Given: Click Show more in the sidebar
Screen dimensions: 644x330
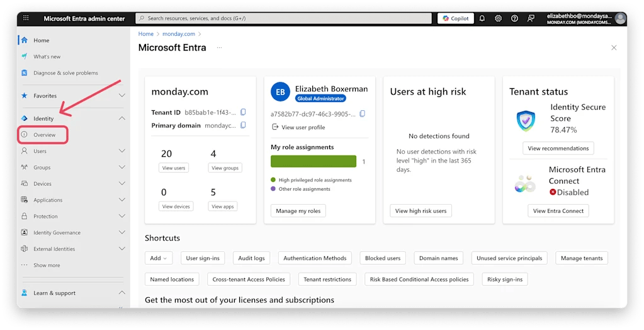Looking at the screenshot, I should [47, 265].
